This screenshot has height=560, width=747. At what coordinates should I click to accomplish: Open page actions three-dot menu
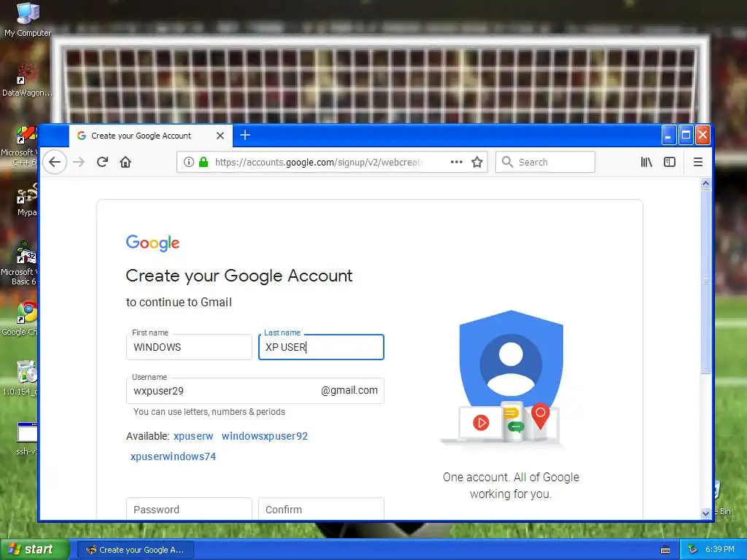pos(457,162)
